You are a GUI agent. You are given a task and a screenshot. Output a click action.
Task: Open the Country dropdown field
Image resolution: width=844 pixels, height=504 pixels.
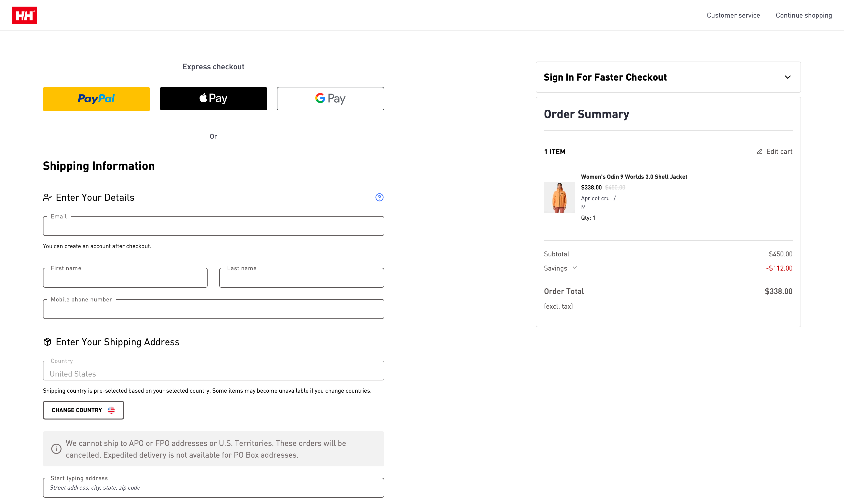(x=213, y=371)
